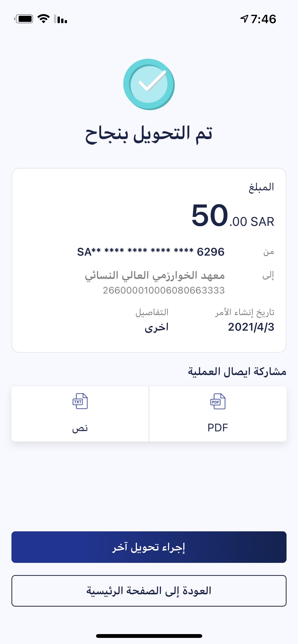
Task: Tap beneficiary account number 266000010006080663333
Action: click(x=164, y=290)
